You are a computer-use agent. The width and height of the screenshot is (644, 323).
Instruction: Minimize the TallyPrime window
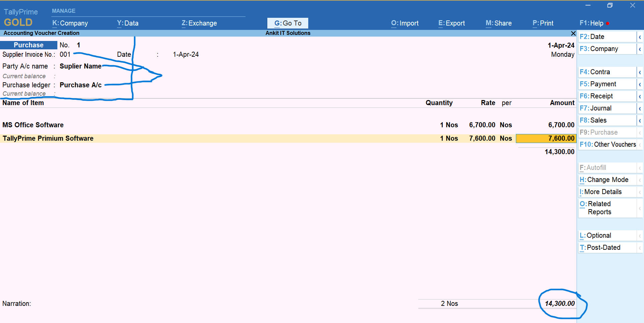(x=588, y=5)
